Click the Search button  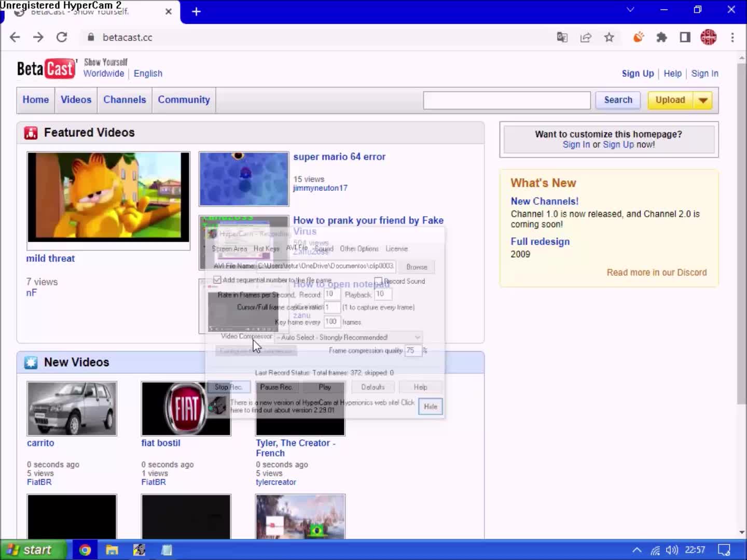(x=618, y=100)
